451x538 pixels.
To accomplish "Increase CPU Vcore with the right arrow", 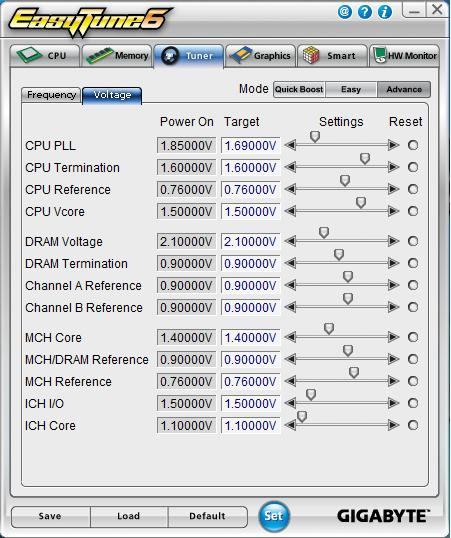I will (x=393, y=211).
